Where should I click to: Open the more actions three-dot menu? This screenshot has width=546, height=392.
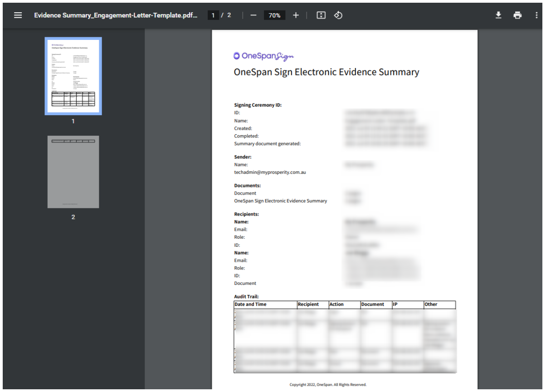(536, 15)
